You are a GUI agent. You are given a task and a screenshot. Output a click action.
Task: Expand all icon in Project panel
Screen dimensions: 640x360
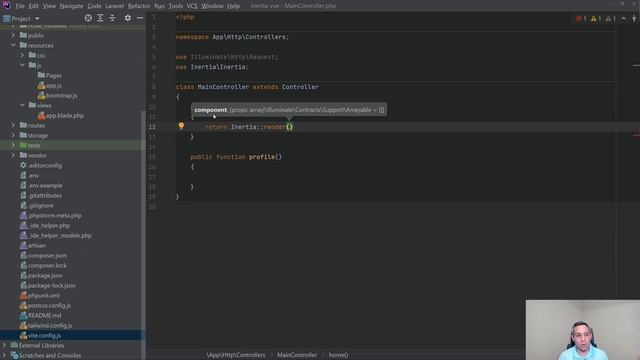(100, 18)
